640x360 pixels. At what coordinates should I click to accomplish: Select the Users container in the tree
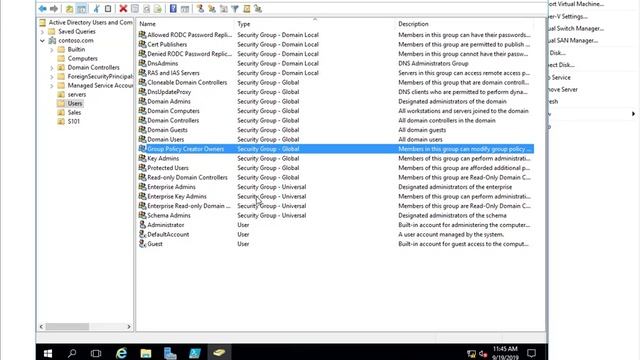tap(75, 103)
